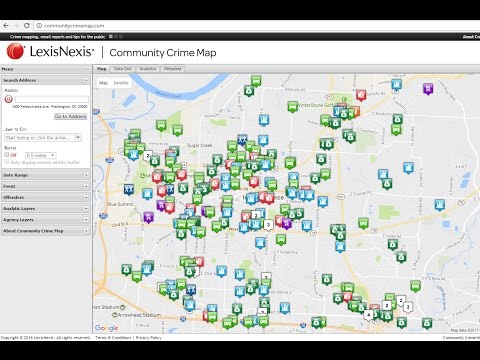Image resolution: width=480 pixels, height=360 pixels.
Task: Click the red locate icon beside the Address field
Action: pos(8,99)
